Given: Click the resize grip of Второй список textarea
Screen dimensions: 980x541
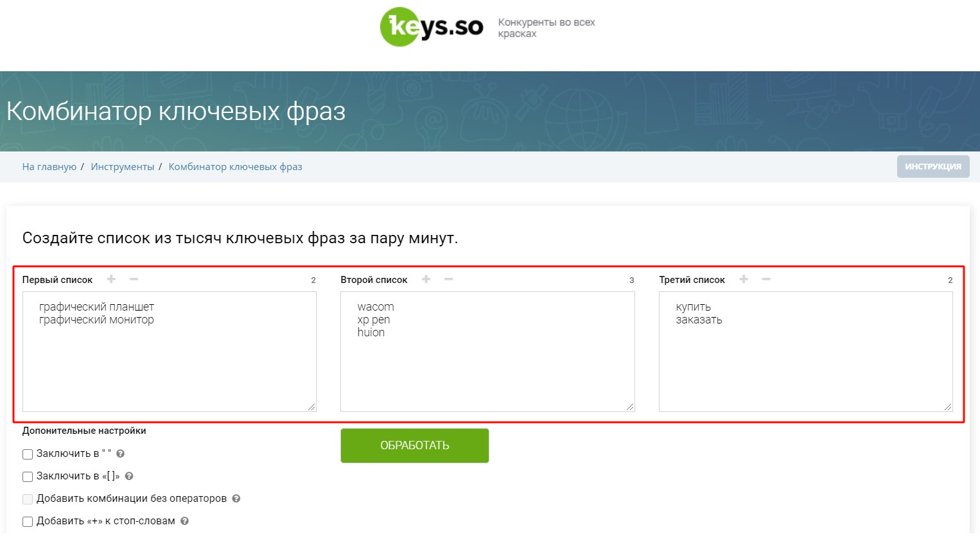Looking at the screenshot, I should click(x=630, y=407).
